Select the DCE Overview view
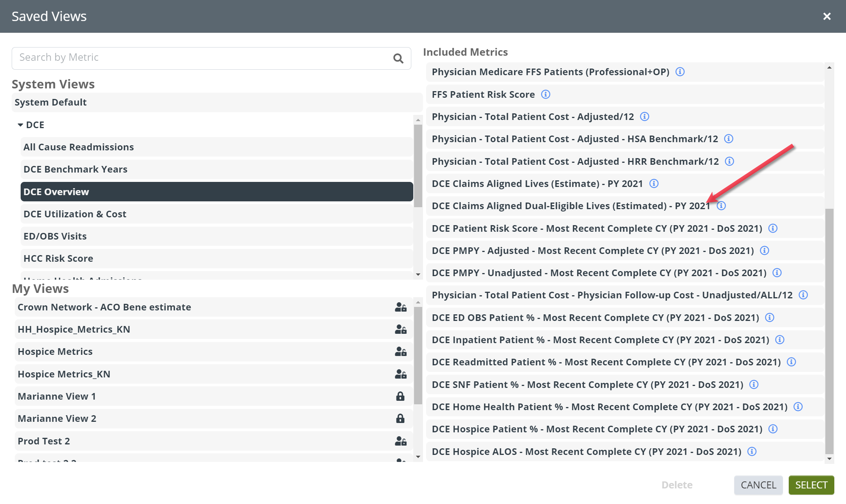The width and height of the screenshot is (846, 504). point(217,192)
